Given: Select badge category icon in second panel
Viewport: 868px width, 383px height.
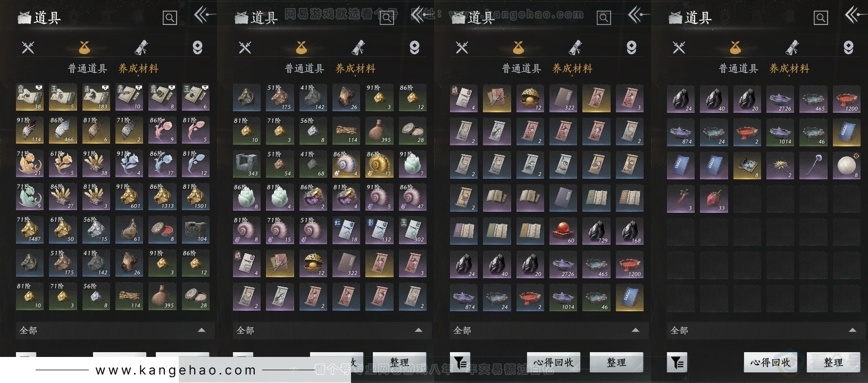Looking at the screenshot, I should click(x=414, y=47).
